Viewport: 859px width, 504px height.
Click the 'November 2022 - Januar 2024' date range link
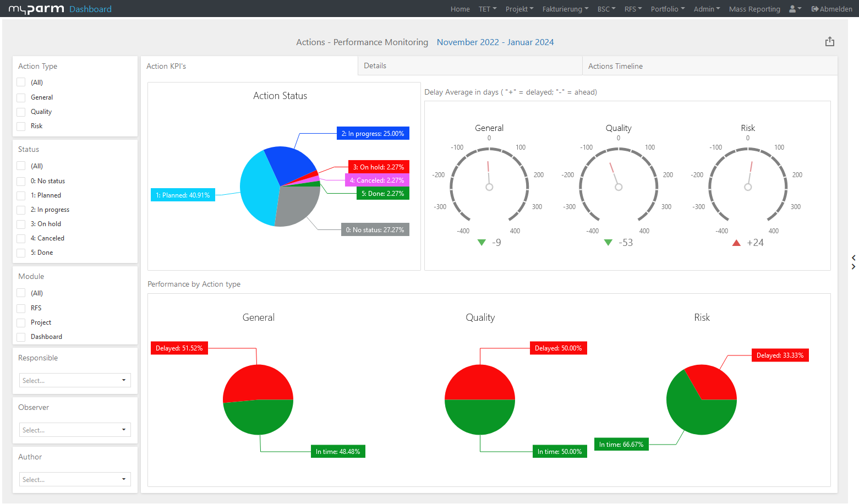(x=495, y=42)
